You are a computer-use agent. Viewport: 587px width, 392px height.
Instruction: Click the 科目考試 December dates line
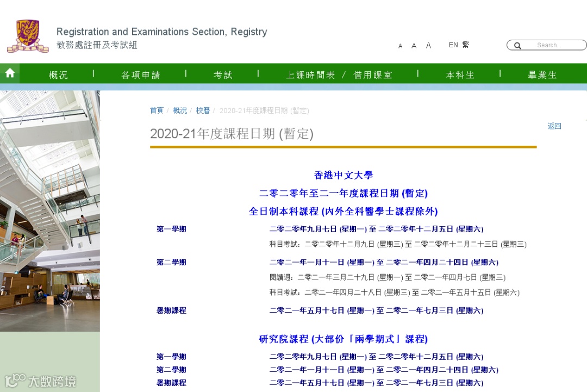[x=398, y=244]
